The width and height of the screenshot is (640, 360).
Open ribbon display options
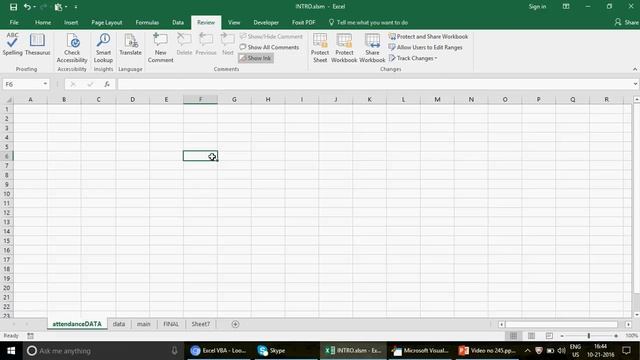[x=566, y=7]
